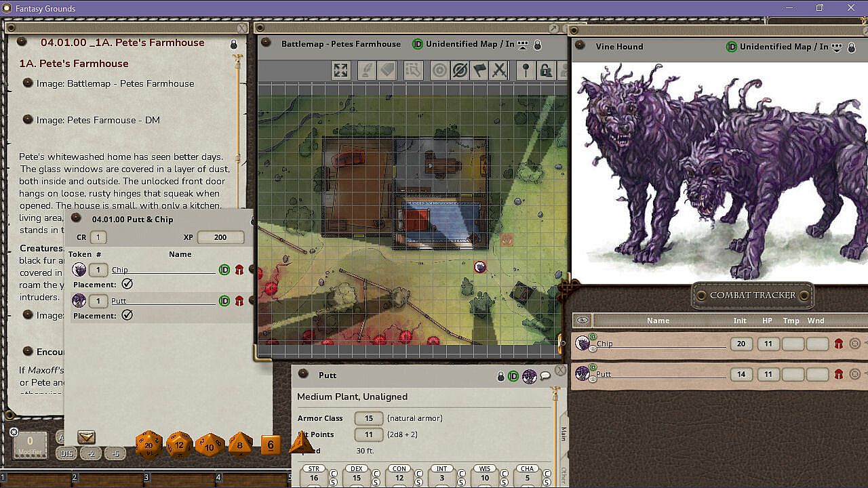Image resolution: width=868 pixels, height=488 pixels.
Task: Open Putt's token portrait in header
Action: pyautogui.click(x=530, y=376)
